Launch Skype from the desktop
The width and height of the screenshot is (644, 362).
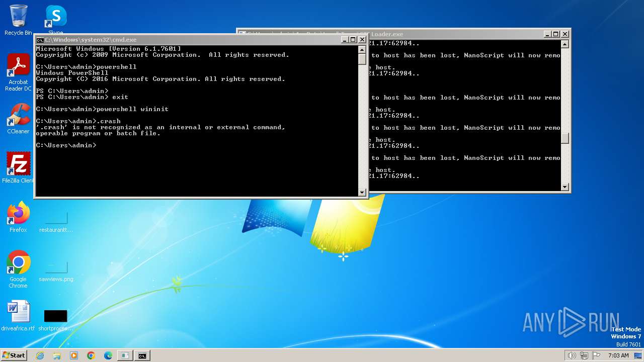[56, 20]
